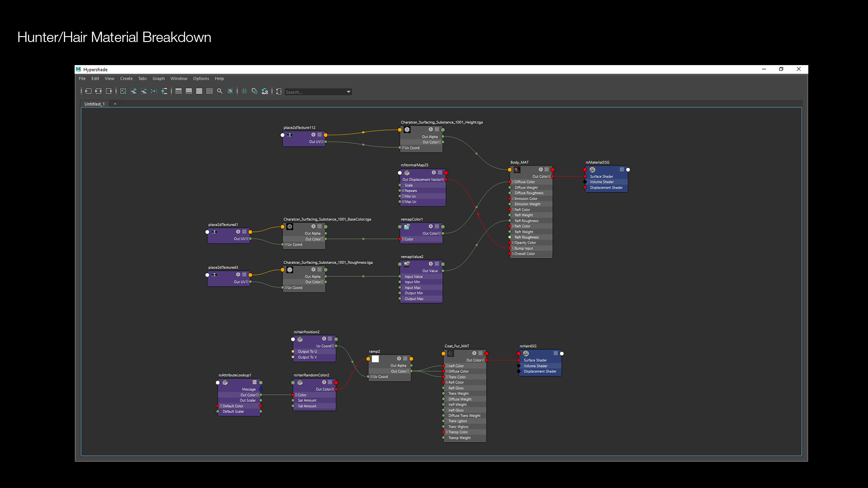Open the Help menu
Viewport: 868px width, 488px height.
pos(219,79)
